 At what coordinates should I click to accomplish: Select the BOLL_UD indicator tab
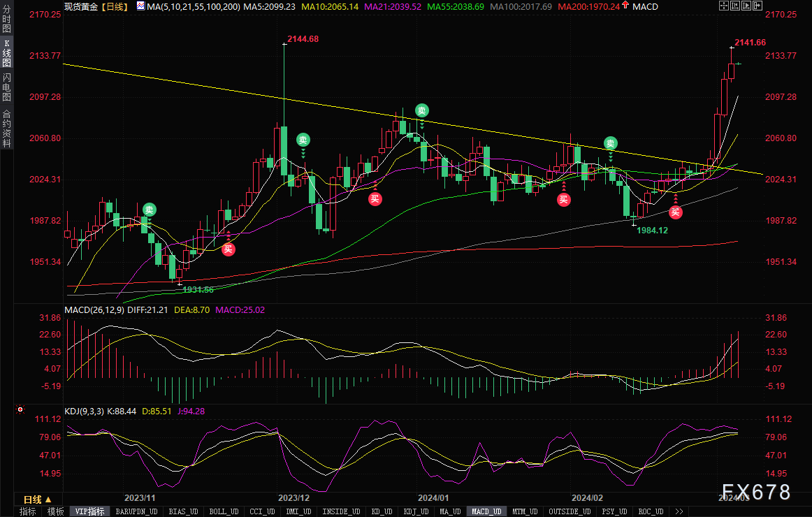tap(224, 511)
